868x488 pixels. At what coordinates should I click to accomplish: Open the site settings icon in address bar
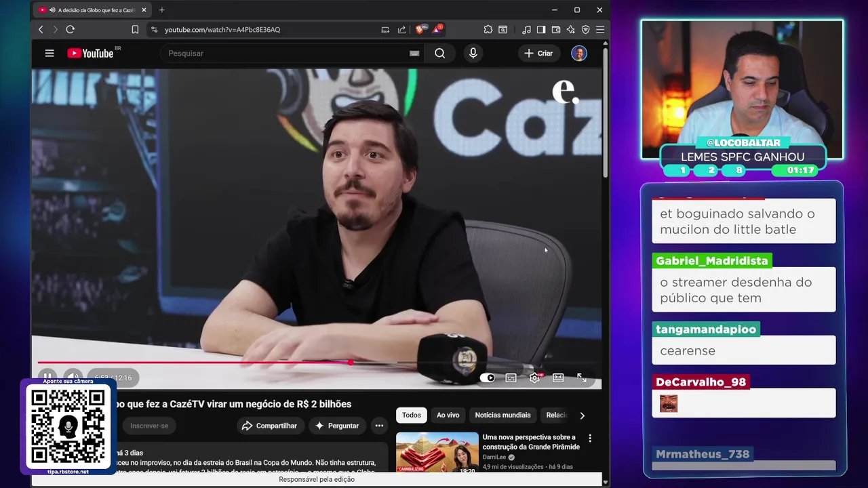point(155,30)
